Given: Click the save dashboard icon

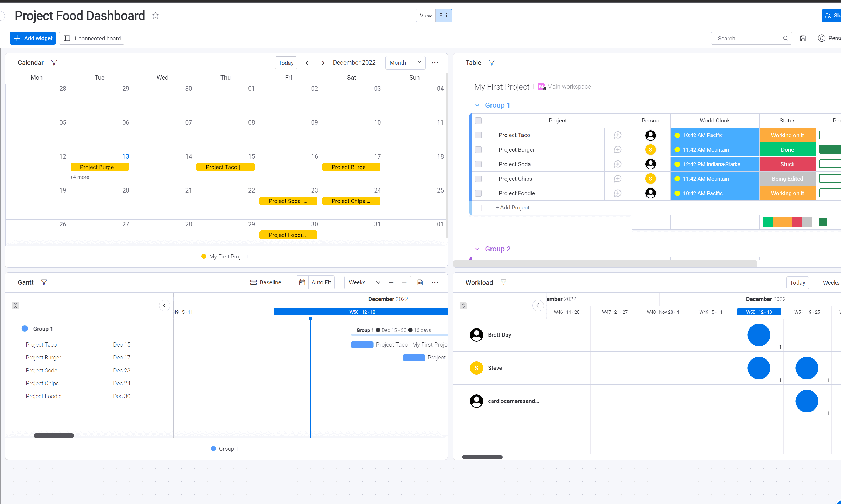Looking at the screenshot, I should click(803, 38).
